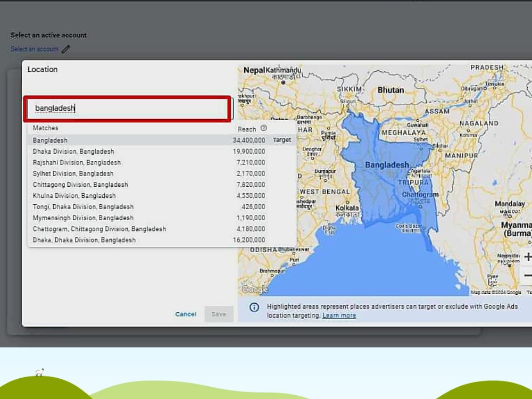Click the location search field containing bangladesh
532x399 pixels.
128,109
